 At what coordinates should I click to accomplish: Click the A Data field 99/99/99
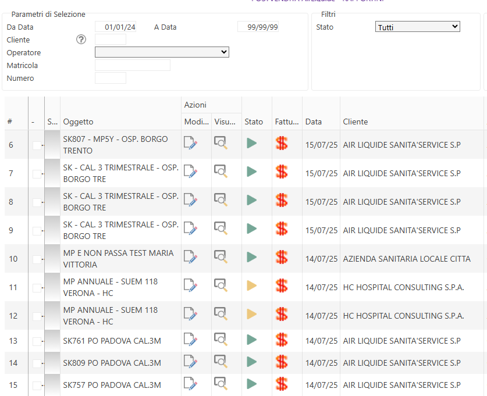(258, 27)
